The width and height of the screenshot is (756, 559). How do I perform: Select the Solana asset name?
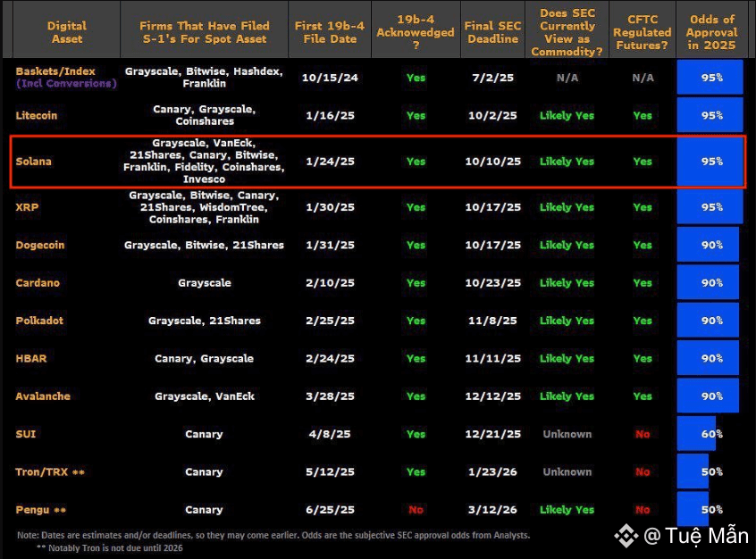pos(33,162)
